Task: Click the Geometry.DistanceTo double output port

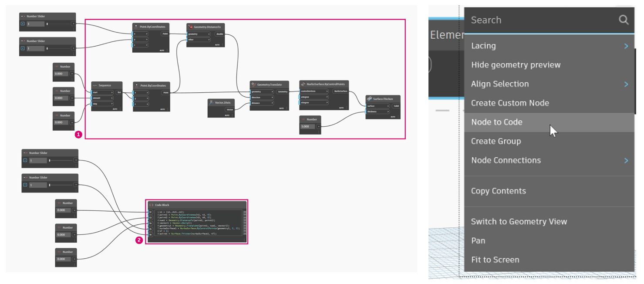Action: click(x=220, y=34)
